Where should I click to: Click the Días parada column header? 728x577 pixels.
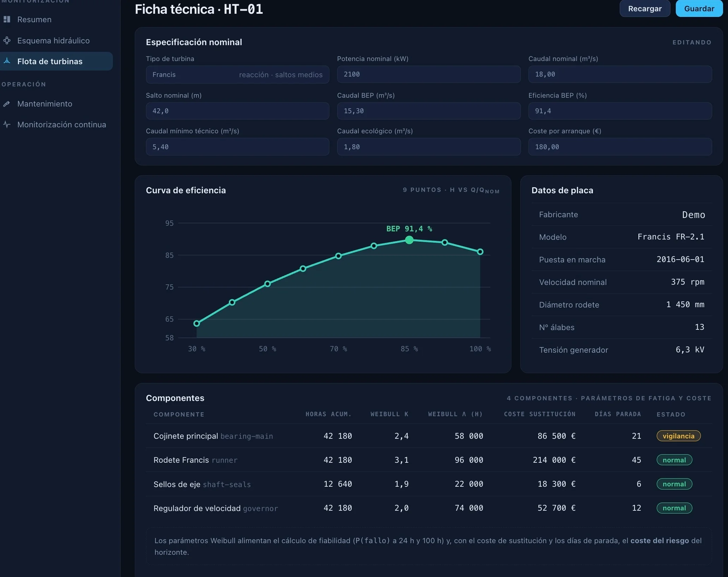tap(618, 414)
